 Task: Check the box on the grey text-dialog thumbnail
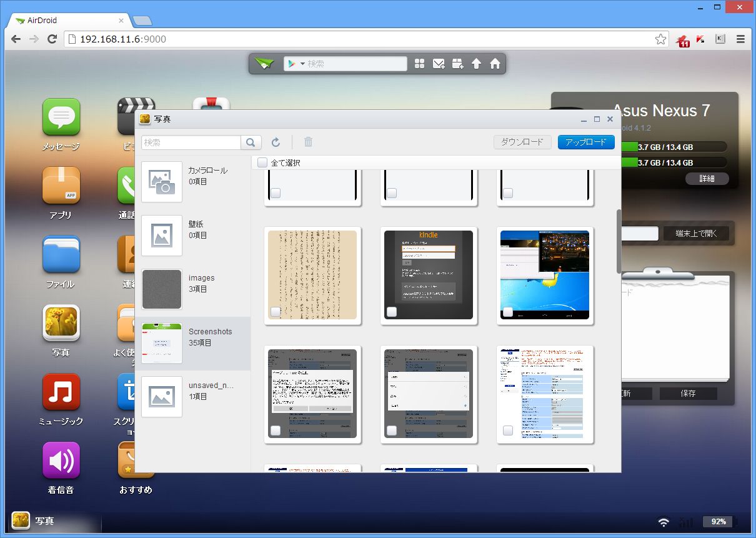[276, 431]
